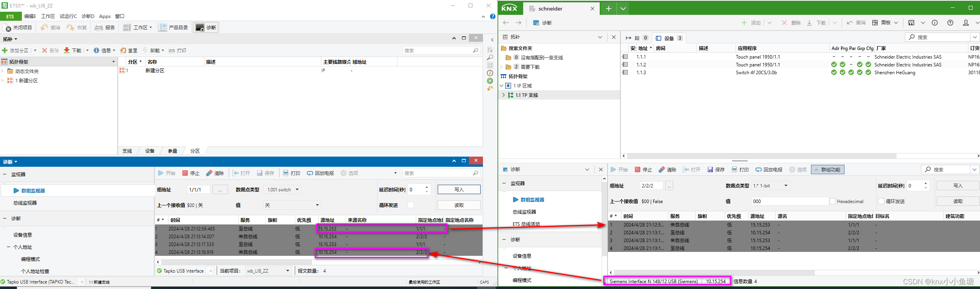Toggle the Hexadecimal checkbox
980x289 pixels.
point(832,201)
